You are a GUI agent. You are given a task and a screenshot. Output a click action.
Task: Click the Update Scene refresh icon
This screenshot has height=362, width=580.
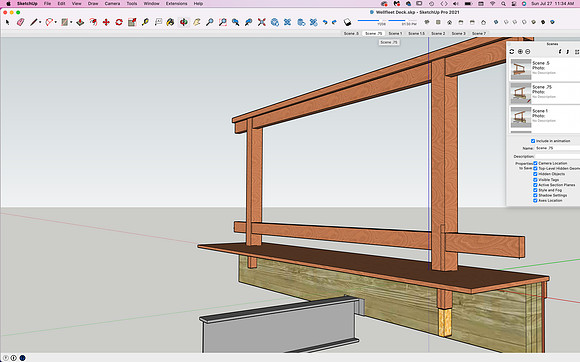click(x=512, y=52)
